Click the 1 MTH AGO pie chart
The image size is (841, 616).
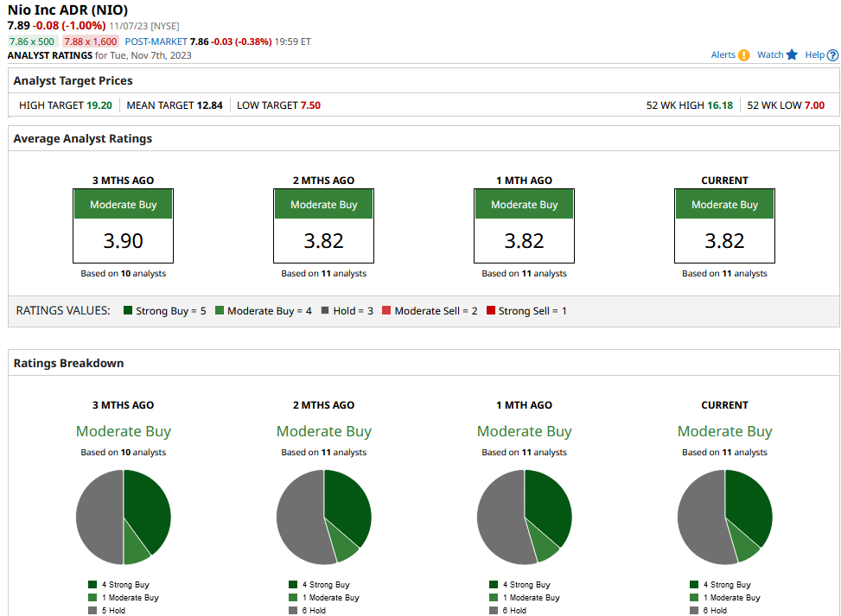click(x=525, y=518)
